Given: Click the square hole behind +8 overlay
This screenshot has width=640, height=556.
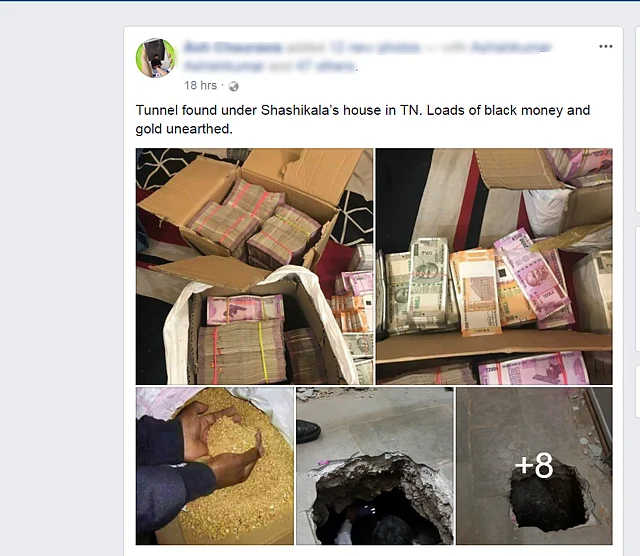Looking at the screenshot, I should [549, 498].
